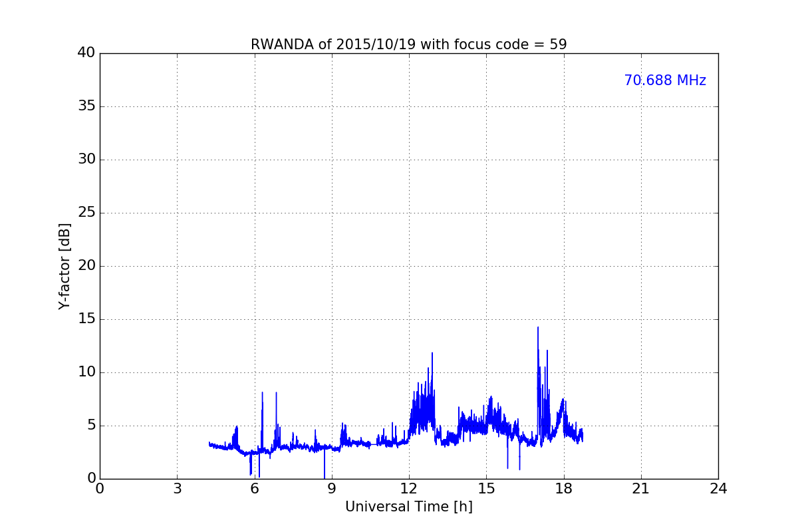Click y-axis tick label 35
This screenshot has width=798, height=532.
pos(86,106)
